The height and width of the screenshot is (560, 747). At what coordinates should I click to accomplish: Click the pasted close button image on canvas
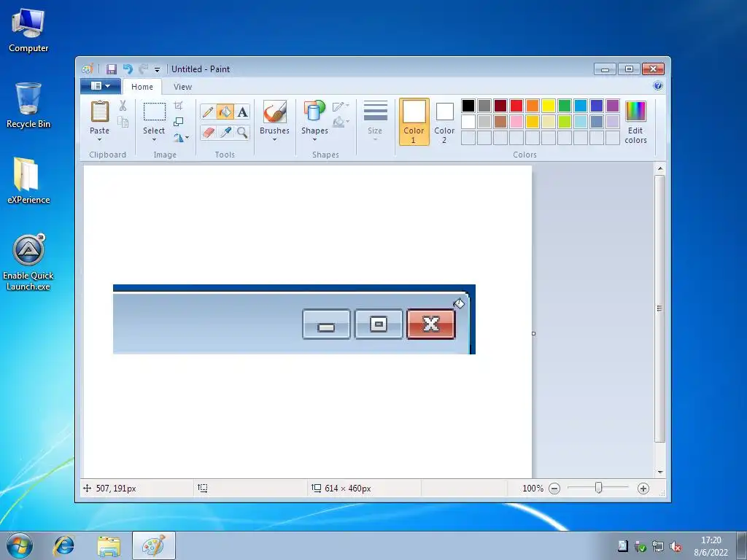[431, 324]
